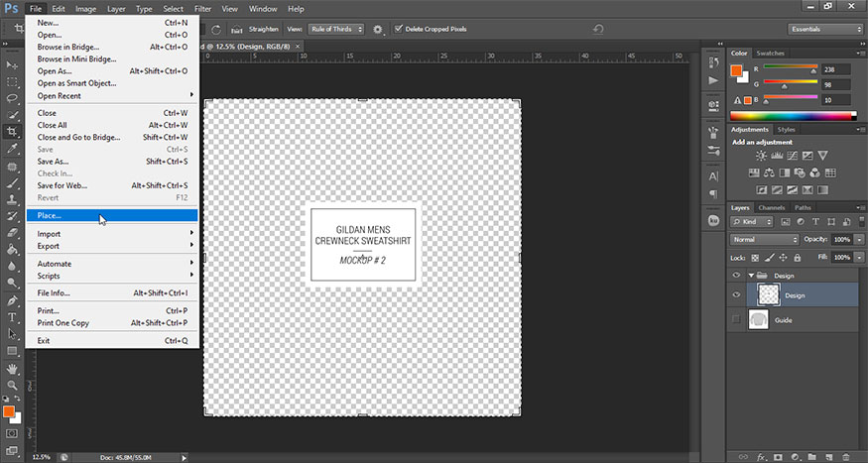Open Essentials workspace dropdown
The image size is (868, 463).
[824, 29]
